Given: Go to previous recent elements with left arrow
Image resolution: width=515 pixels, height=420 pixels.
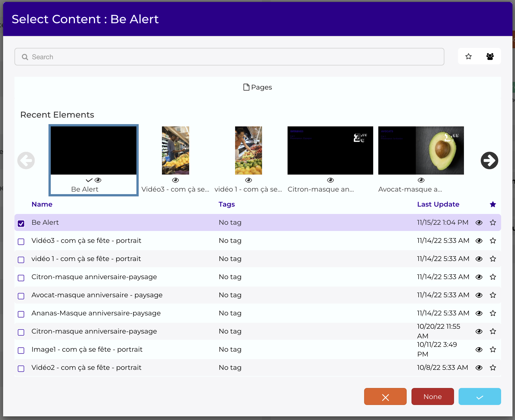Looking at the screenshot, I should tap(26, 160).
